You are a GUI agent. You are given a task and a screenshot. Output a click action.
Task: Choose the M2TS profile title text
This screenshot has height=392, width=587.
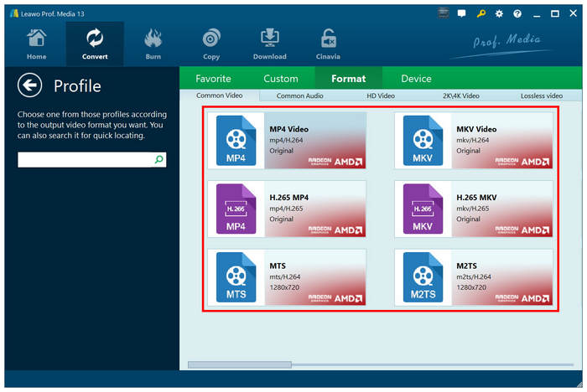(x=466, y=266)
